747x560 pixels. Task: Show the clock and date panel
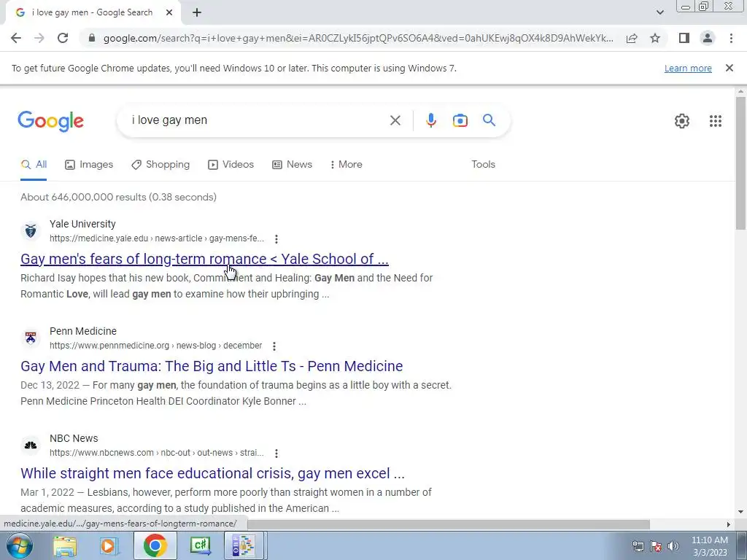710,546
